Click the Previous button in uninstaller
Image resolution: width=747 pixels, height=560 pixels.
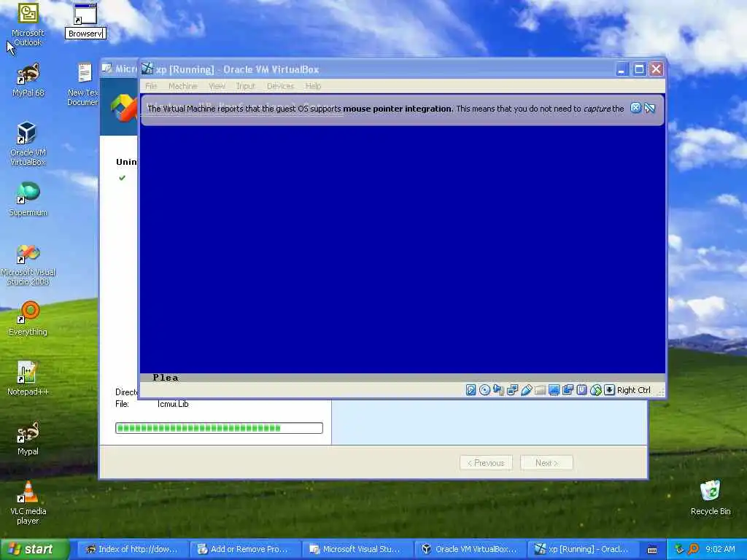(486, 463)
